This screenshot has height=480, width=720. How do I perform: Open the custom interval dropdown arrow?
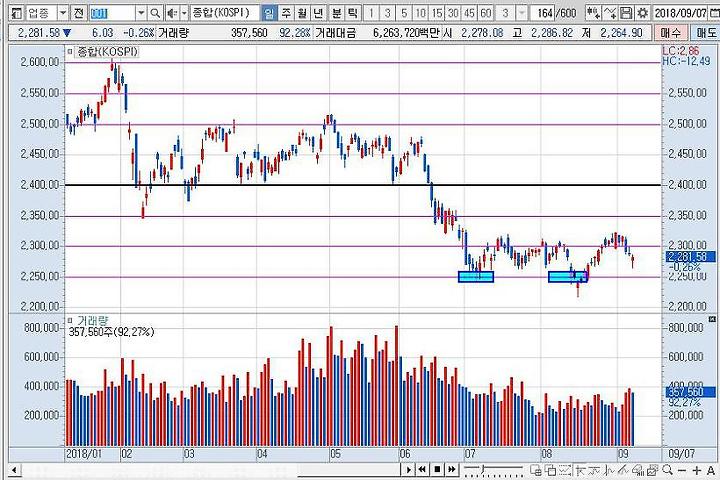coord(522,13)
